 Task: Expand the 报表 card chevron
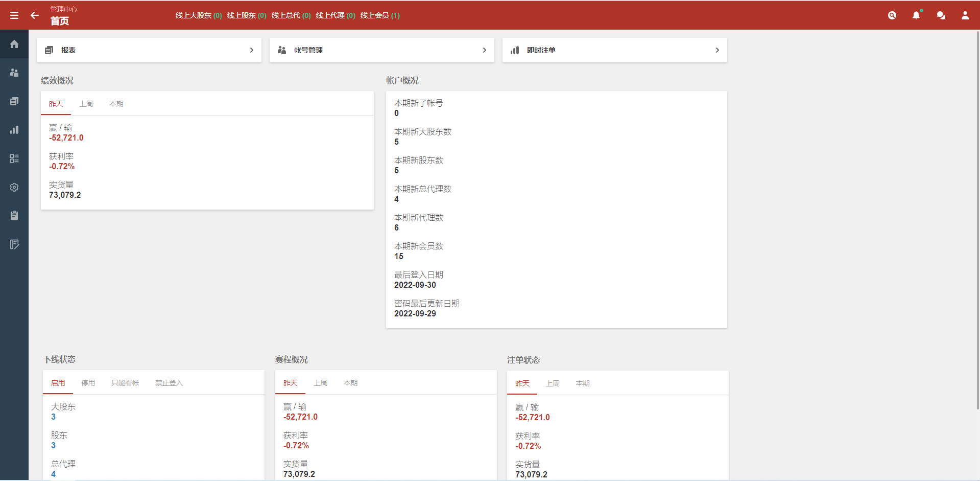tap(251, 50)
